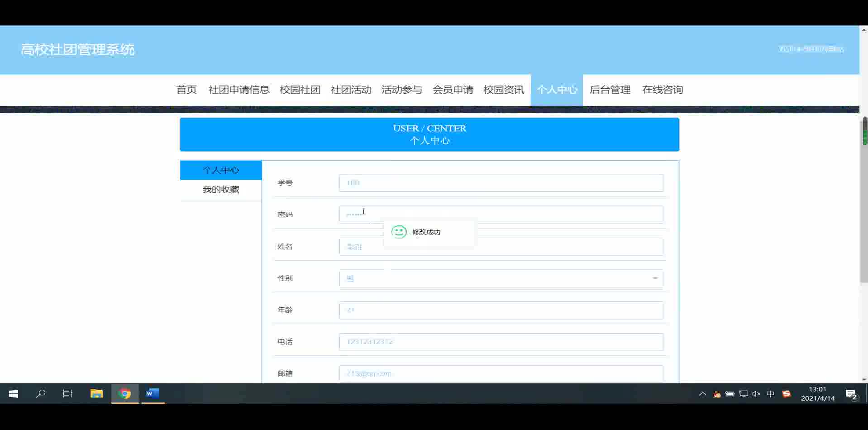This screenshot has width=868, height=430.
Task: Click the 年龄 input field
Action: 501,311
